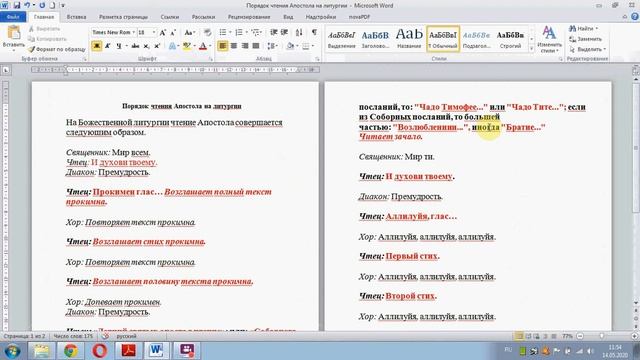Click Decrease Indent icon
The image size is (640, 360).
pyautogui.click(x=273, y=32)
